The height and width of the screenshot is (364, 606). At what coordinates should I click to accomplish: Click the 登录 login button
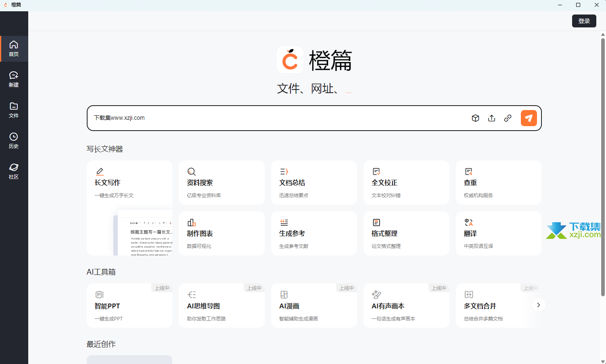click(584, 21)
